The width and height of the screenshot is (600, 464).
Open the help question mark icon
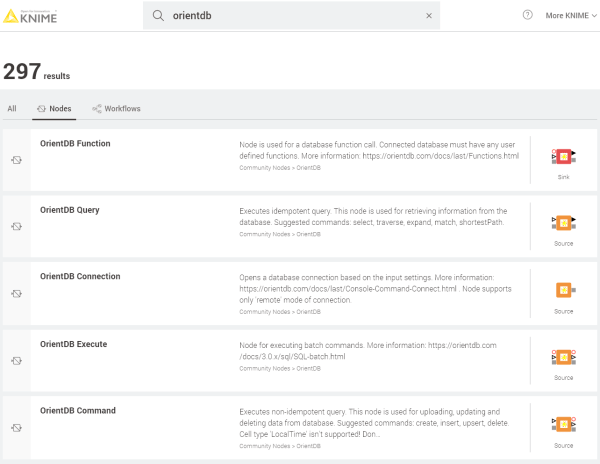point(527,15)
